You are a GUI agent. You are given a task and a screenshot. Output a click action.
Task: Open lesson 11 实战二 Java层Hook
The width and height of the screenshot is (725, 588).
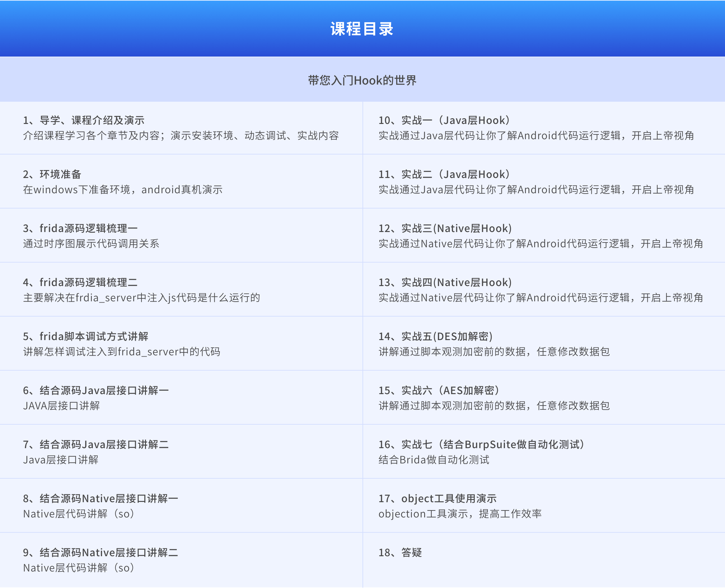(x=444, y=174)
